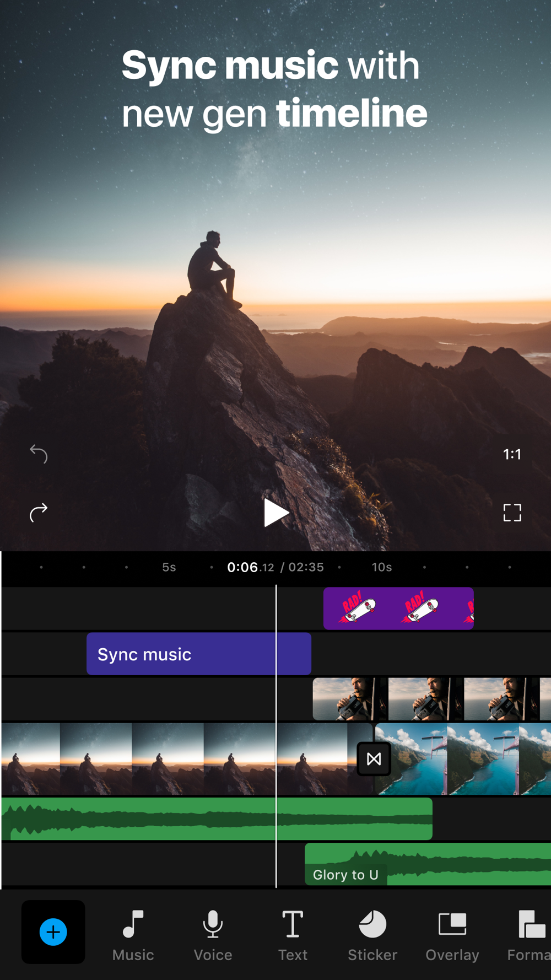Tap the blue plus add button
Viewport: 551px width, 980px height.
click(53, 932)
